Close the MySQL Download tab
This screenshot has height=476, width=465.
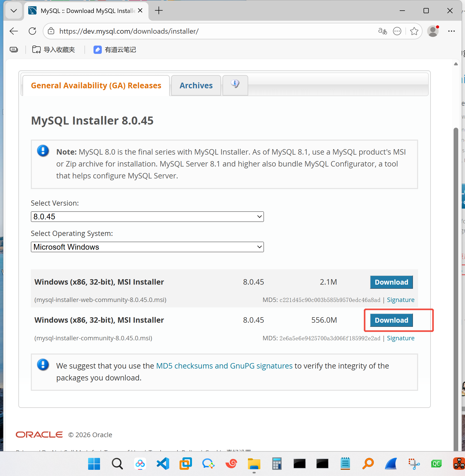tap(140, 11)
